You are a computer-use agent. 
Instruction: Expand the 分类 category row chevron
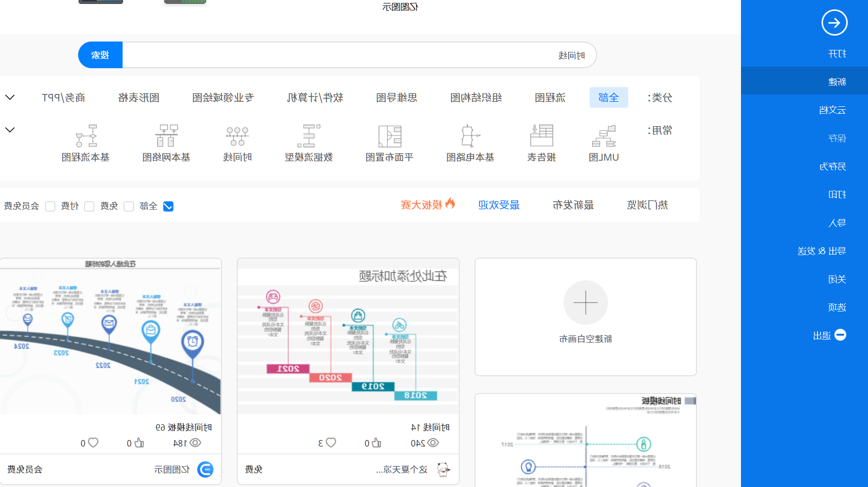pyautogui.click(x=10, y=97)
